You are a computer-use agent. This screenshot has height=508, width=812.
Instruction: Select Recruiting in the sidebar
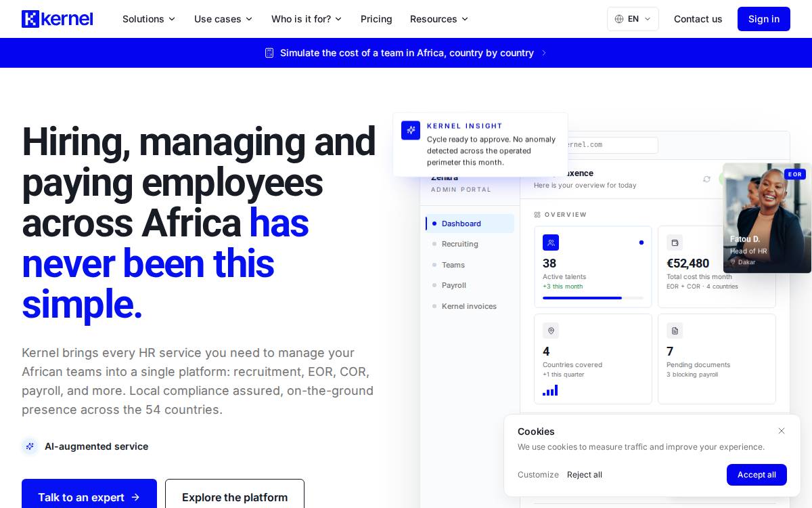point(470,244)
